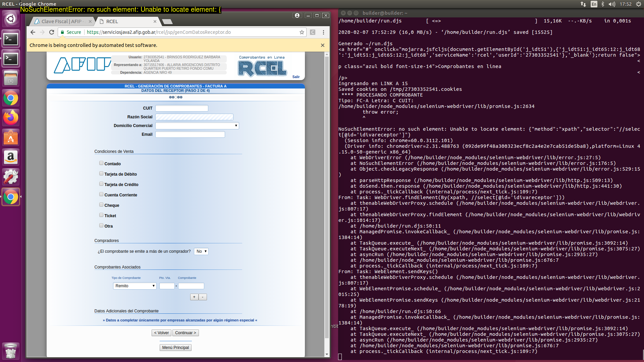The width and height of the screenshot is (644, 362).
Task: Open Chrome profile avatar button
Action: [x=297, y=15]
